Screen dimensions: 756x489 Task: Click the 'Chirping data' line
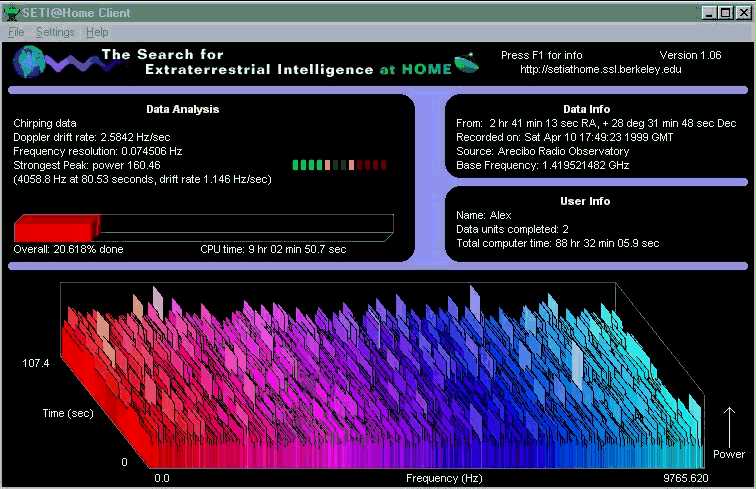pos(45,123)
